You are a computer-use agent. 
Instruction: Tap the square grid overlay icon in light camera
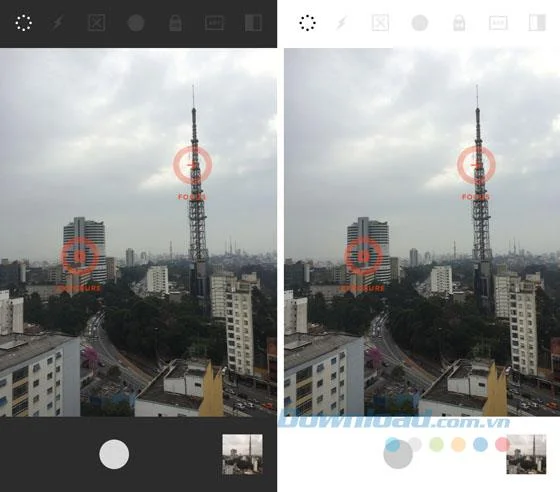(380, 23)
